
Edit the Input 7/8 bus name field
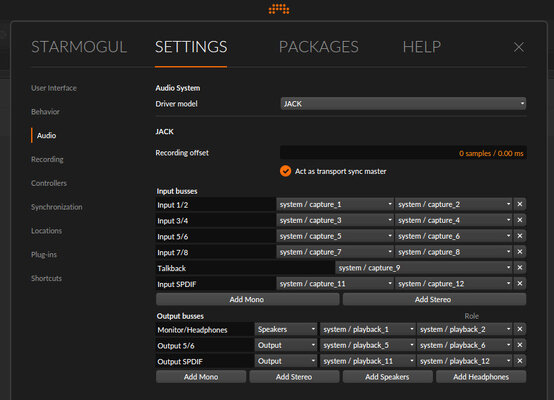(216, 252)
